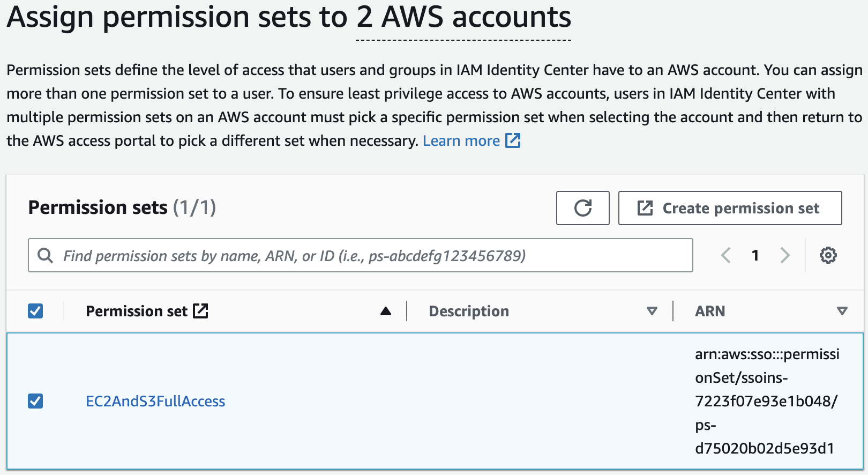
Task: Uncheck the EC2AndS3FullAccess row checkbox
Action: [x=35, y=401]
